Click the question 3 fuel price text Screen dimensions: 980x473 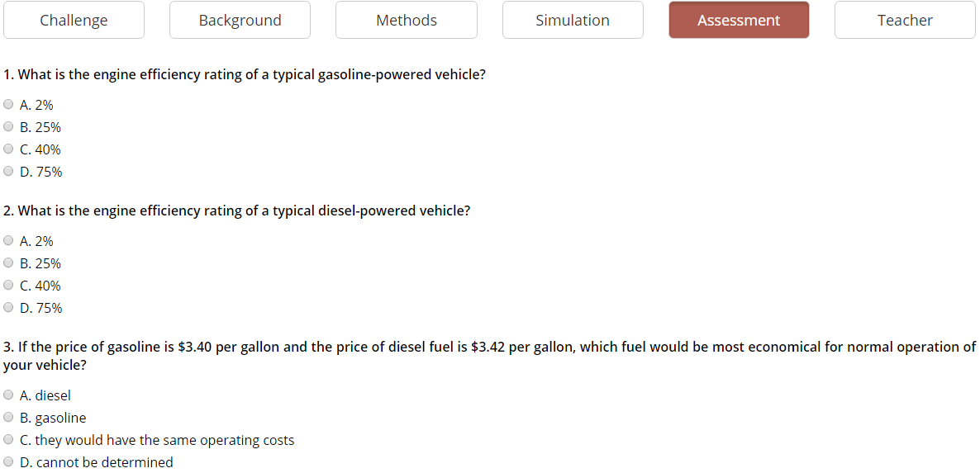click(489, 356)
